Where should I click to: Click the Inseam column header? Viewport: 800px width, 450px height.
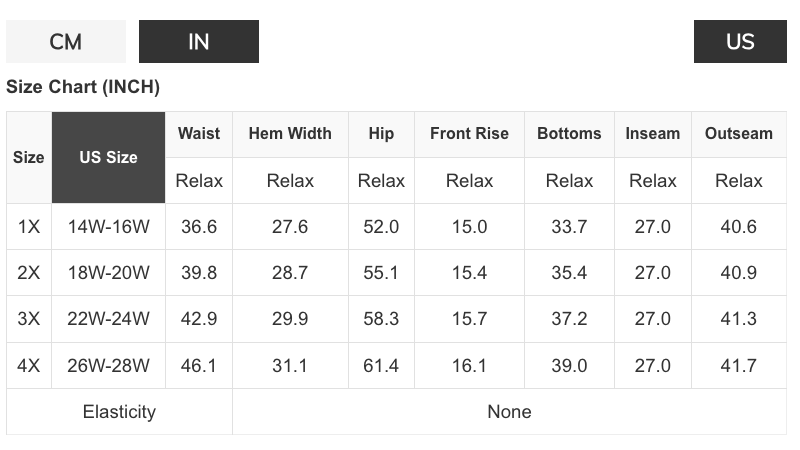pos(653,134)
